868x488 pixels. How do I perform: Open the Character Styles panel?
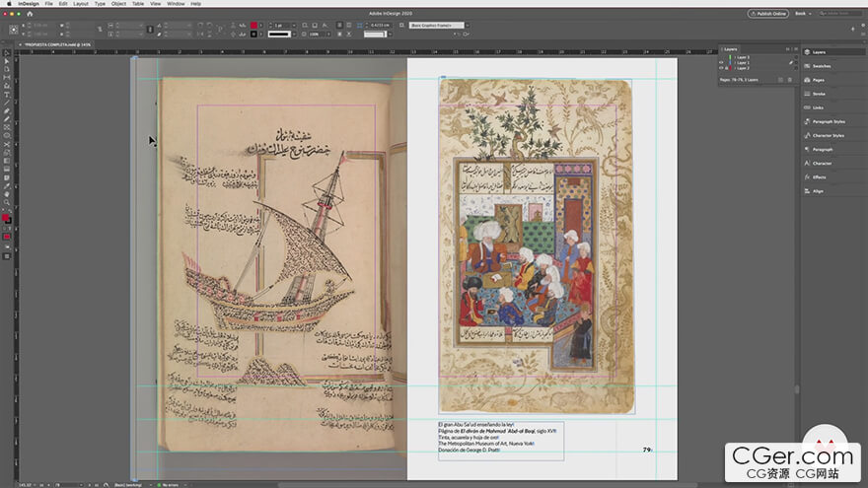(x=833, y=135)
